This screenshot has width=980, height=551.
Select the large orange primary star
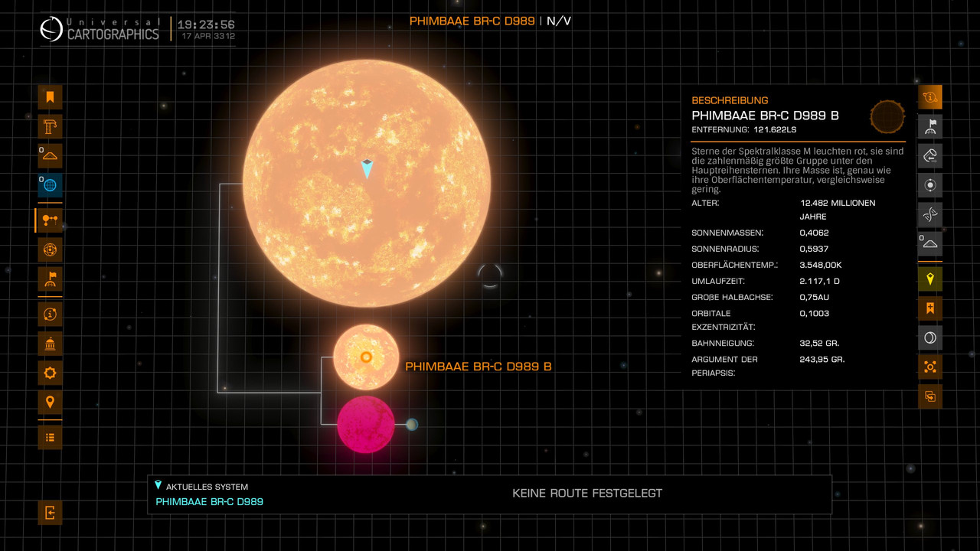[x=367, y=184]
